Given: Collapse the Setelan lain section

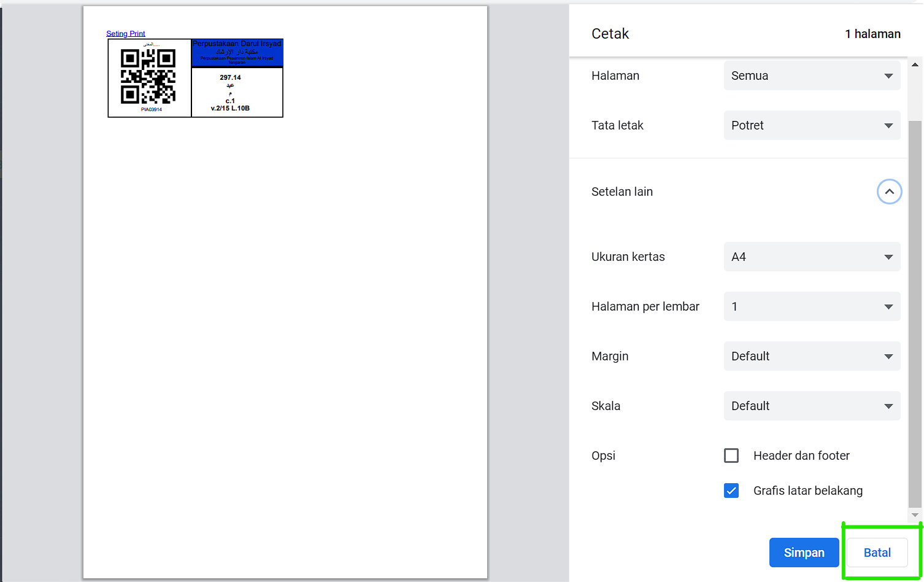Looking at the screenshot, I should 889,192.
